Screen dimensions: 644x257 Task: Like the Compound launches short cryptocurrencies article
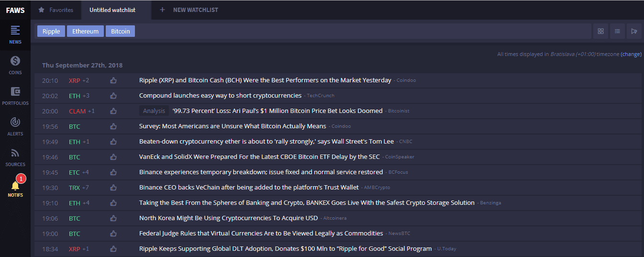113,96
